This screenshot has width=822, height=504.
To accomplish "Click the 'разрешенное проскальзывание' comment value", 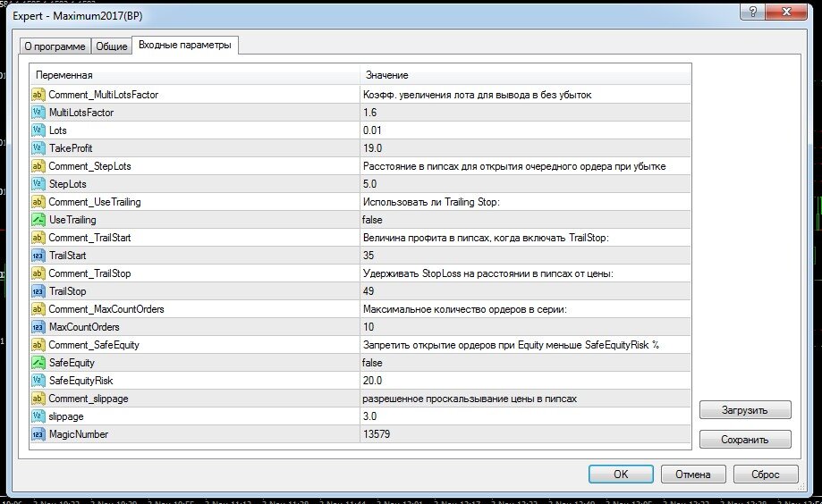I will point(470,399).
